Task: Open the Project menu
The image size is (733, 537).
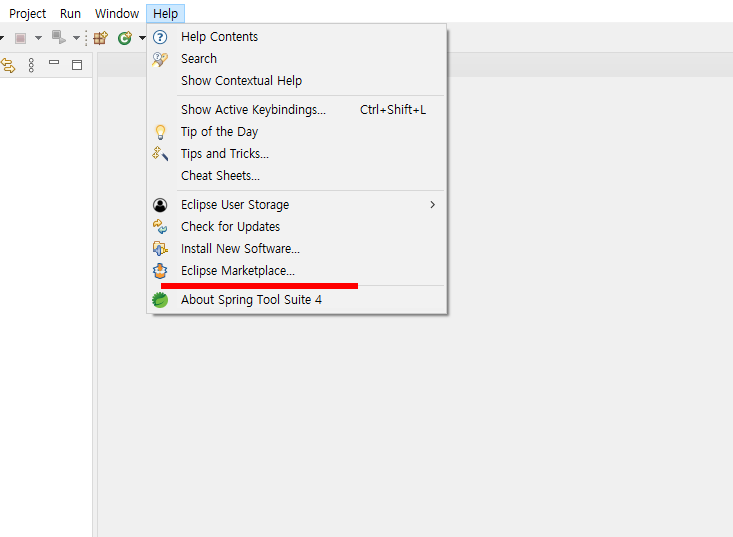Action: 27,14
